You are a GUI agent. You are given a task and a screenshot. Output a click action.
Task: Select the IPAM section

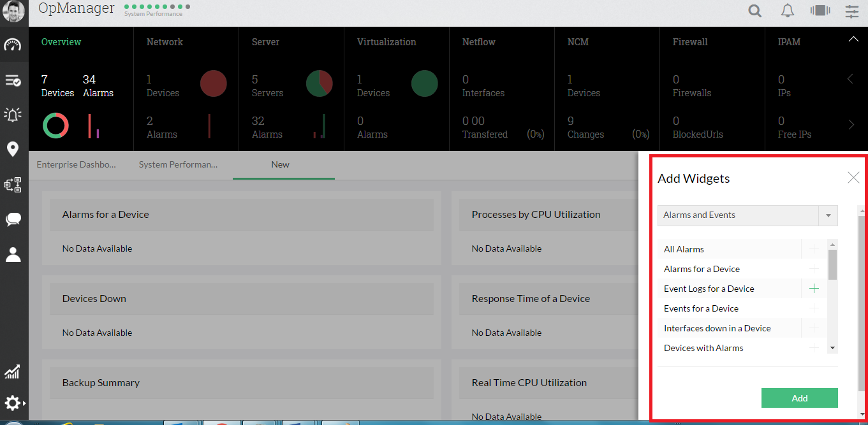tap(789, 42)
